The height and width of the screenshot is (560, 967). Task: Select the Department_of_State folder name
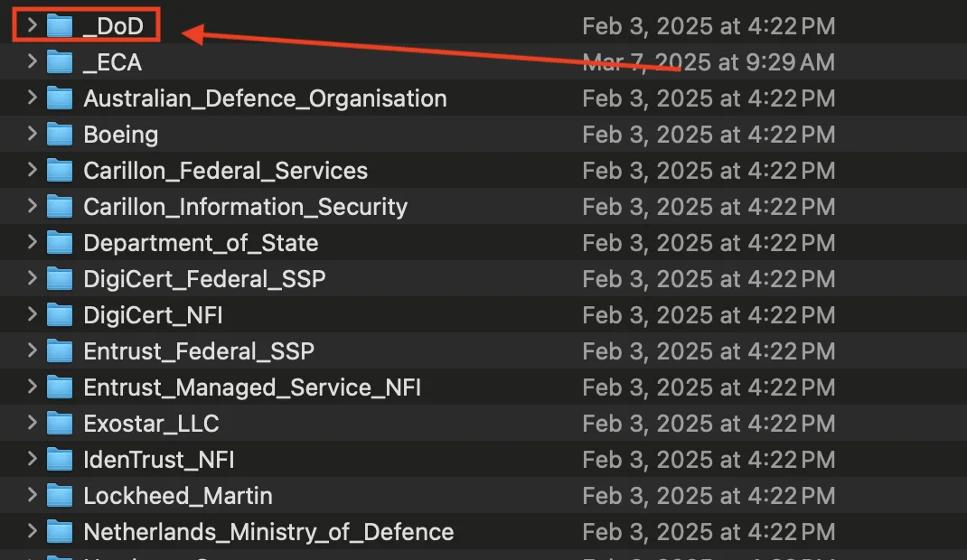[x=201, y=243]
